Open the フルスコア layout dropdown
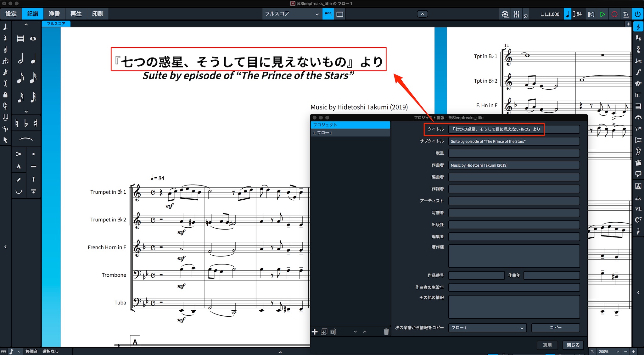 point(292,14)
